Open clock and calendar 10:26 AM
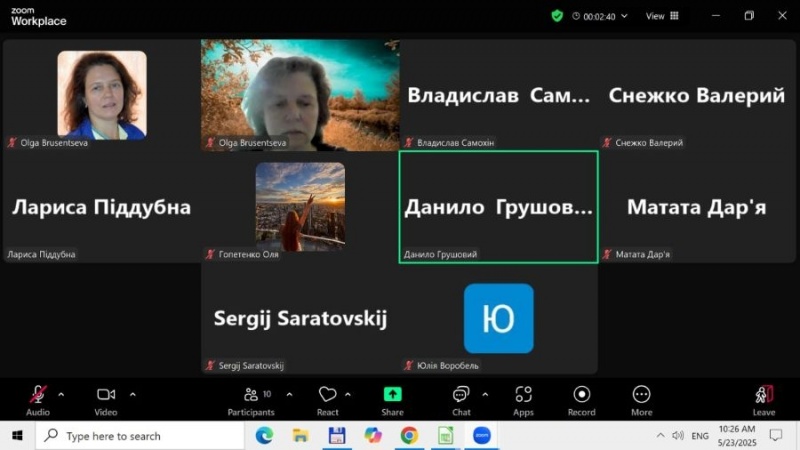 (737, 436)
